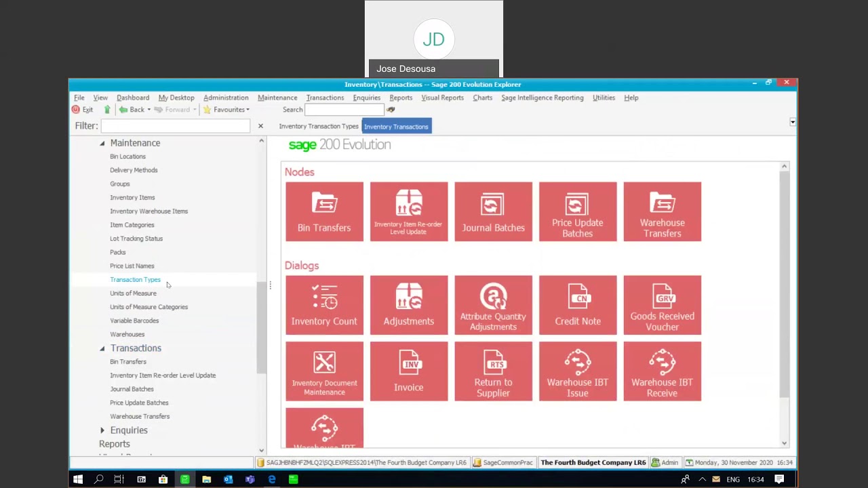The width and height of the screenshot is (868, 488).
Task: Clear the filter with the X button
Action: point(260,126)
